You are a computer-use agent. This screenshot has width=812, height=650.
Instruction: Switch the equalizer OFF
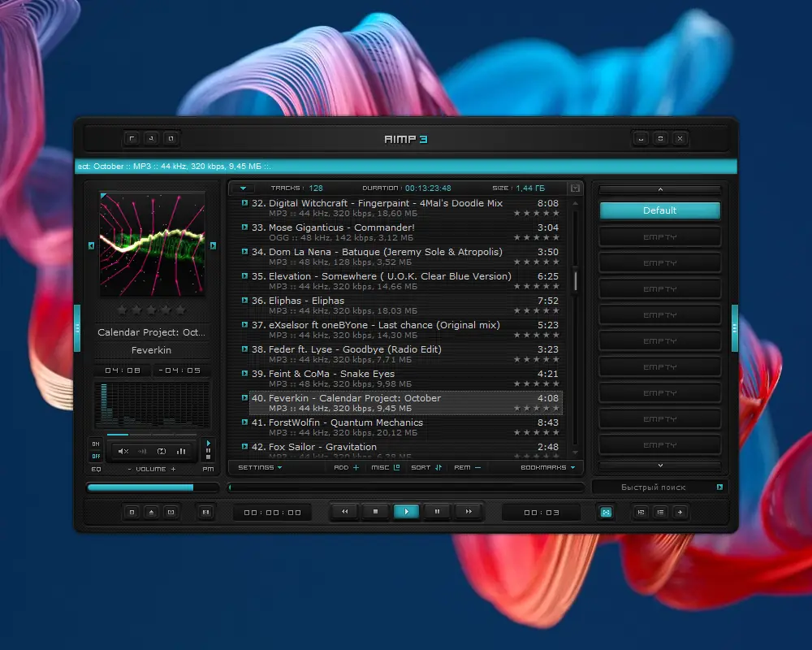point(97,457)
